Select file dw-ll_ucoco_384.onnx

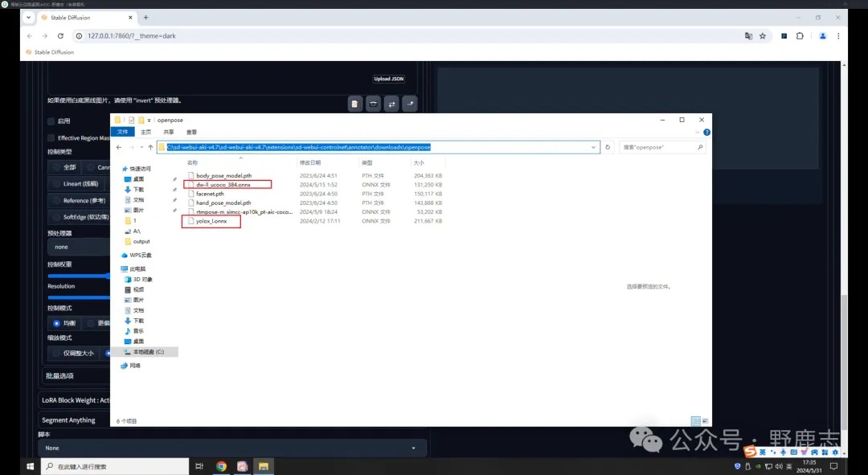[x=223, y=185]
